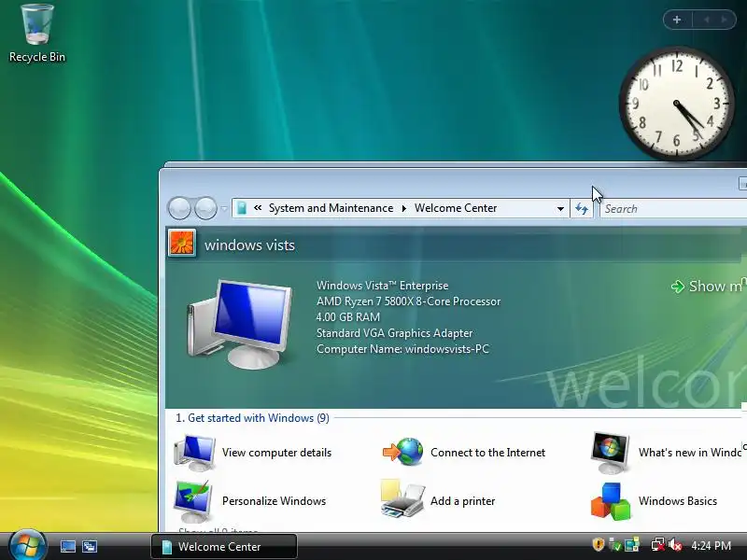
Task: Select Welcome Center taskbar button
Action: click(224, 547)
